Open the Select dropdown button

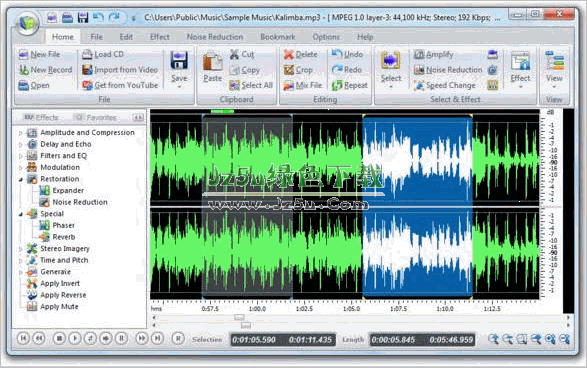391,70
